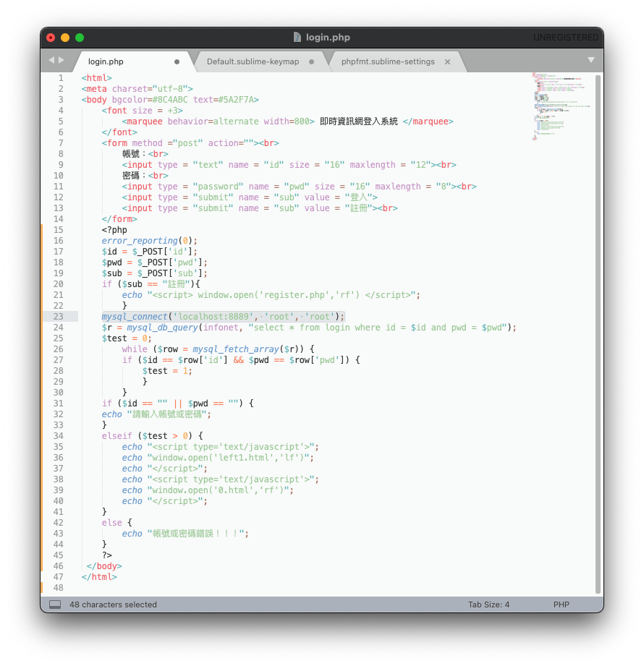Open the phpfmt.sublime-settings tab
The image size is (644, 666).
coord(388,61)
